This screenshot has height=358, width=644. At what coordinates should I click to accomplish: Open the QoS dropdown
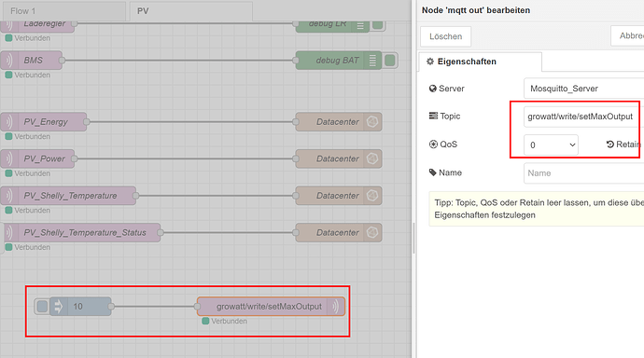coord(552,145)
